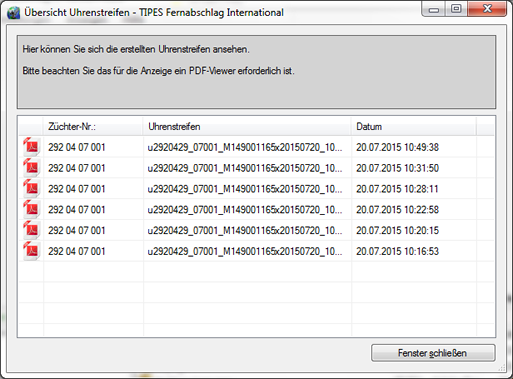Click the application globe icon in title bar
This screenshot has width=513, height=379.
tap(13, 13)
